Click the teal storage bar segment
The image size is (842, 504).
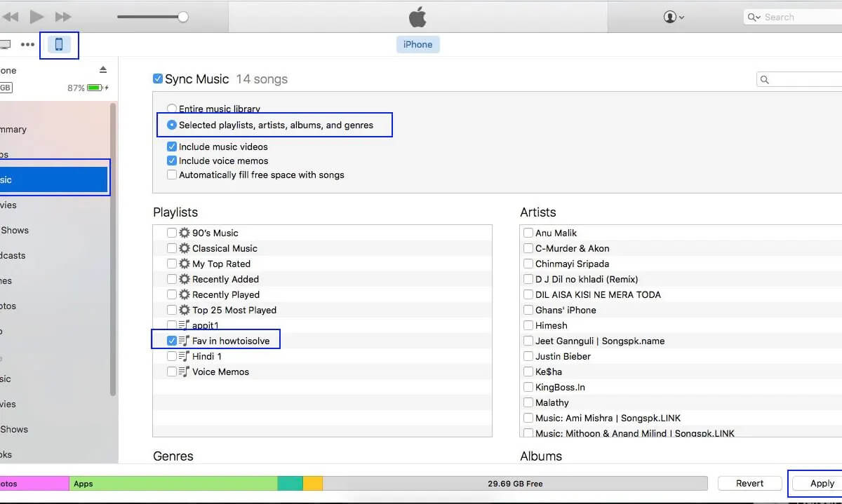click(290, 483)
